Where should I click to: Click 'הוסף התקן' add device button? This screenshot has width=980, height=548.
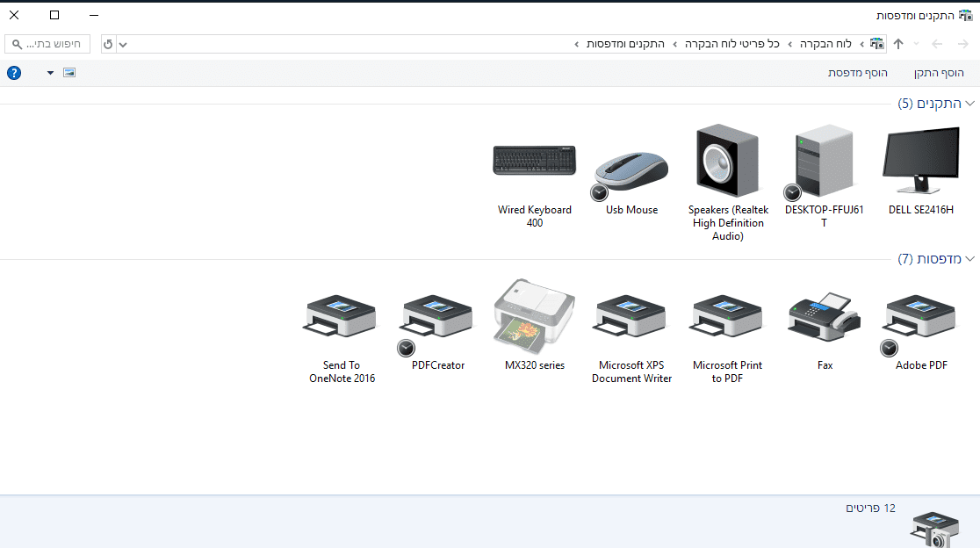click(939, 73)
